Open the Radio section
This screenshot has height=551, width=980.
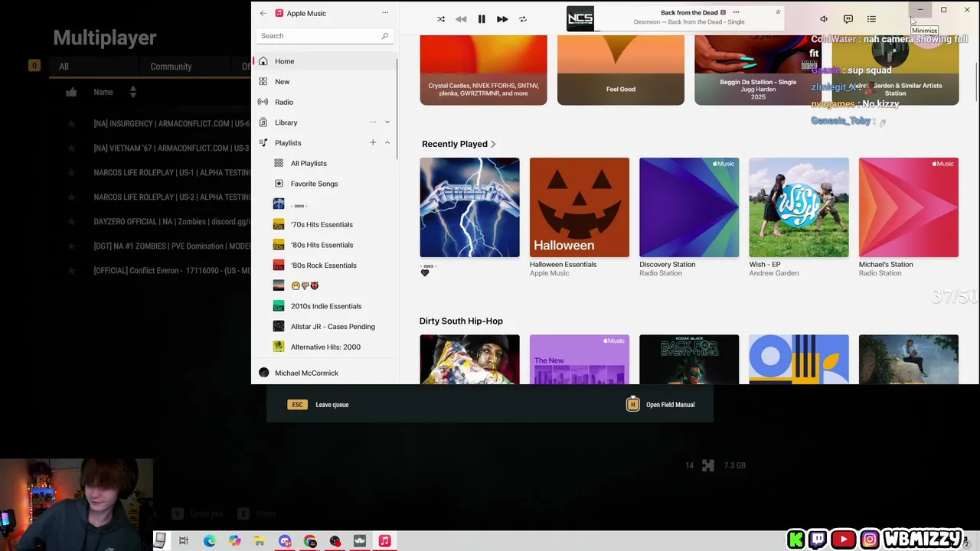[x=325, y=102]
